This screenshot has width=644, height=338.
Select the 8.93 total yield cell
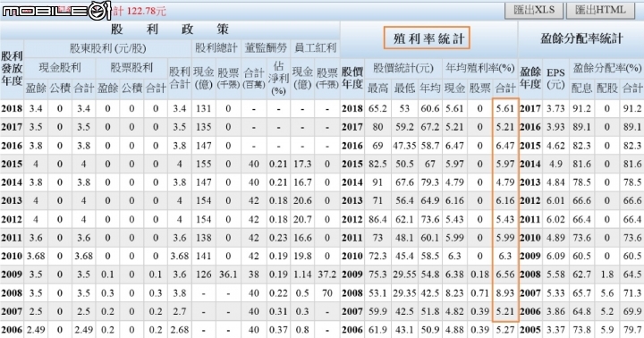point(504,292)
